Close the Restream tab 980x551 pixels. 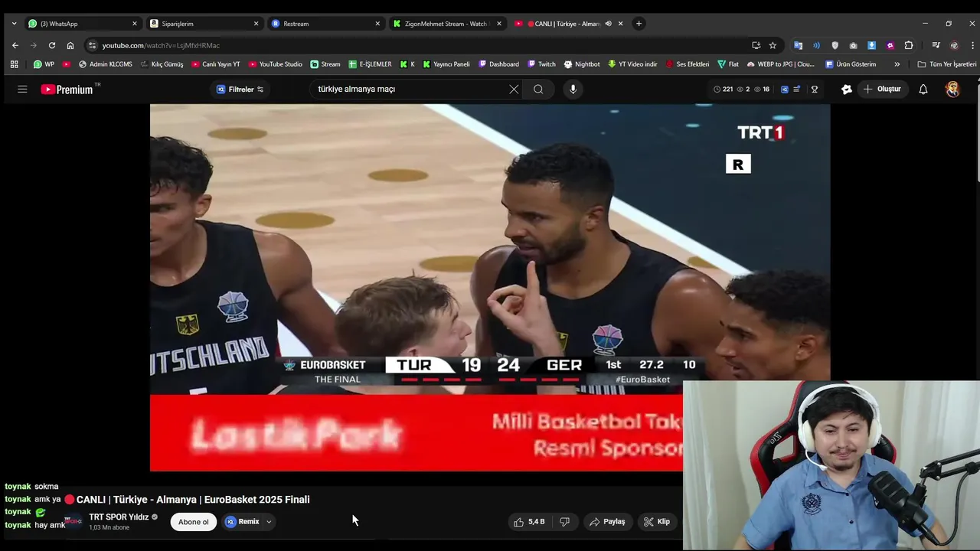click(x=377, y=24)
